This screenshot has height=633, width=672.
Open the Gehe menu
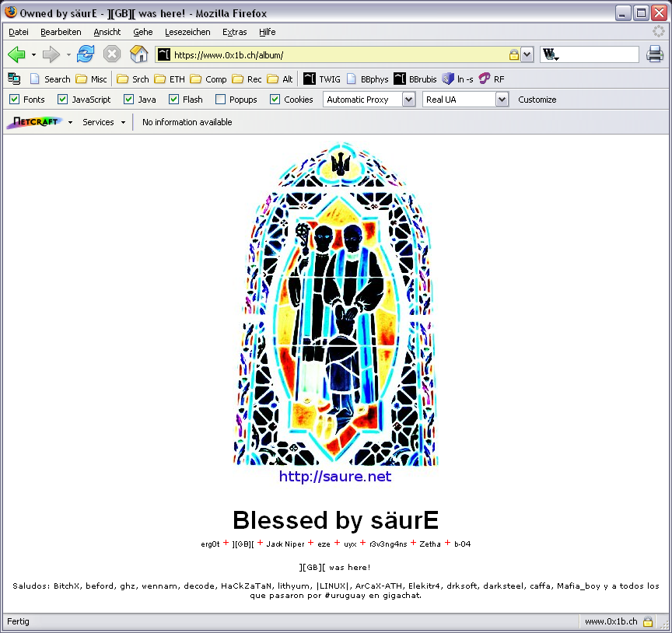(x=142, y=32)
